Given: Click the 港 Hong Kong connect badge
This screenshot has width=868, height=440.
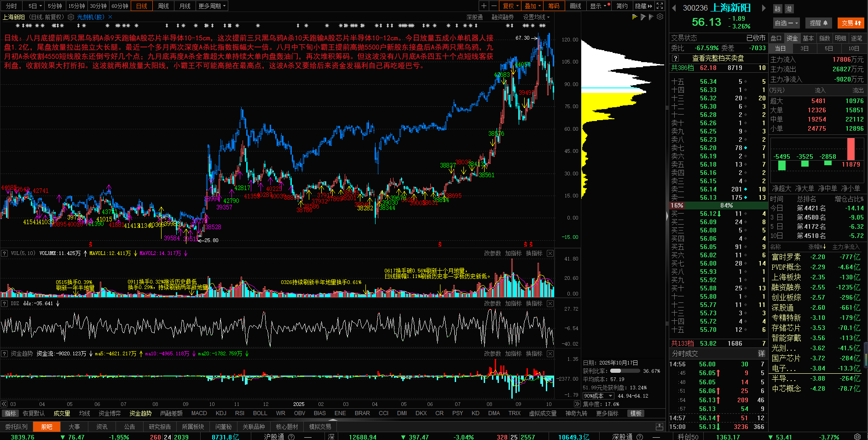Looking at the screenshot, I should pyautogui.click(x=789, y=9).
